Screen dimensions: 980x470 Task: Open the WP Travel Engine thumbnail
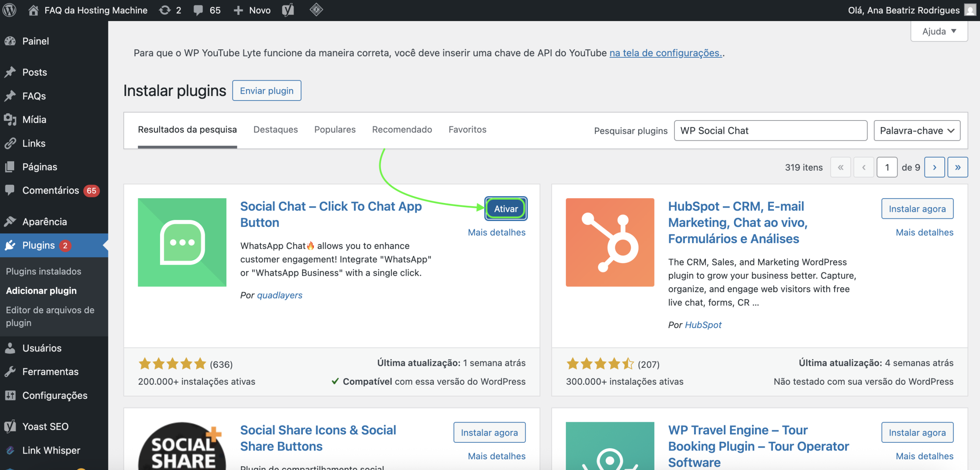[x=610, y=446]
